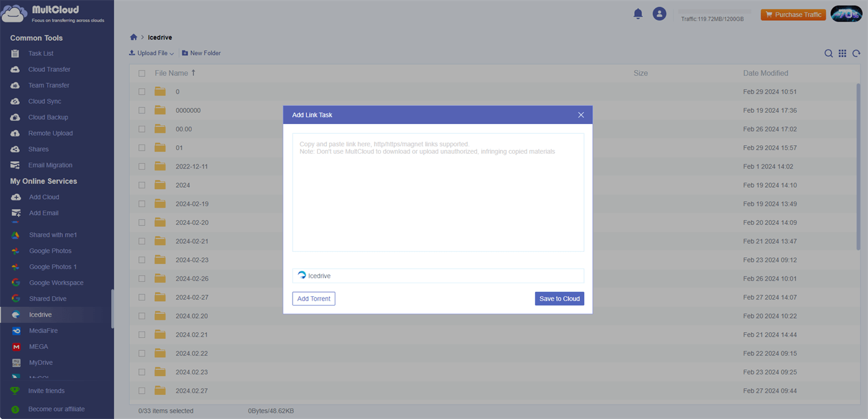Open MyDrive in sidebar
Screen dimensions: 868x419
coord(41,363)
